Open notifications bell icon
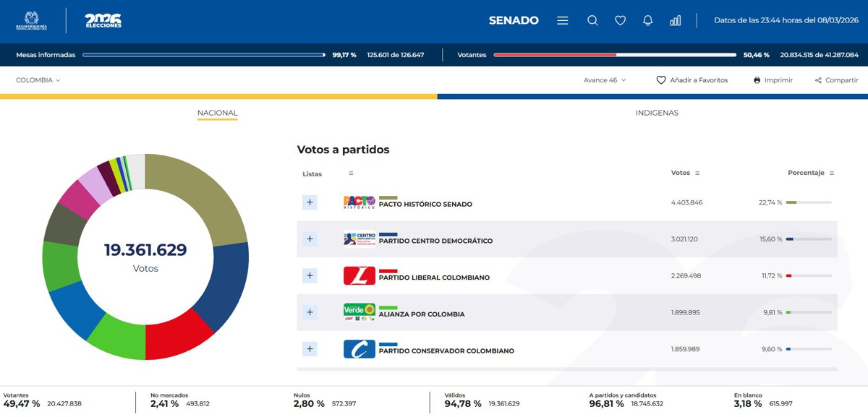The height and width of the screenshot is (417, 868). pos(647,21)
